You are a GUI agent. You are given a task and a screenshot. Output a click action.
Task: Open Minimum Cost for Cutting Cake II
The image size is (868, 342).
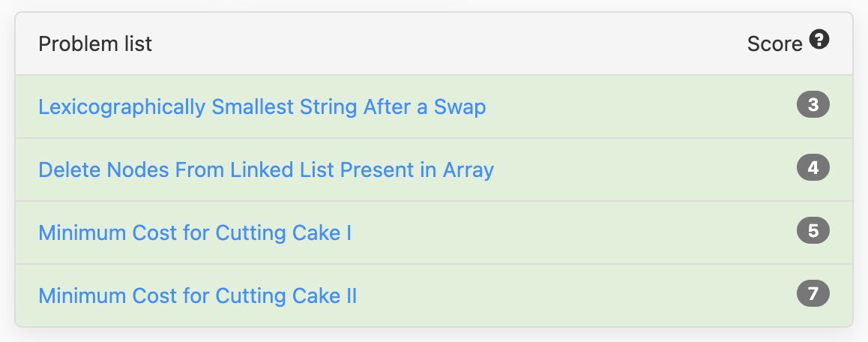tap(197, 296)
